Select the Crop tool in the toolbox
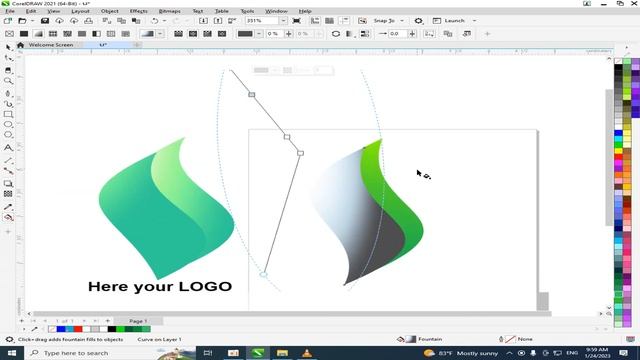640x360 pixels. pos(8,70)
